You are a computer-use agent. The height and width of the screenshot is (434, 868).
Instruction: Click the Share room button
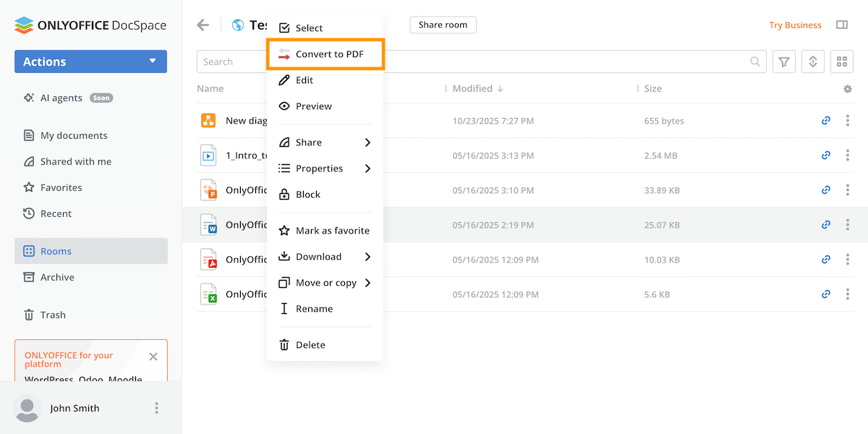point(443,24)
